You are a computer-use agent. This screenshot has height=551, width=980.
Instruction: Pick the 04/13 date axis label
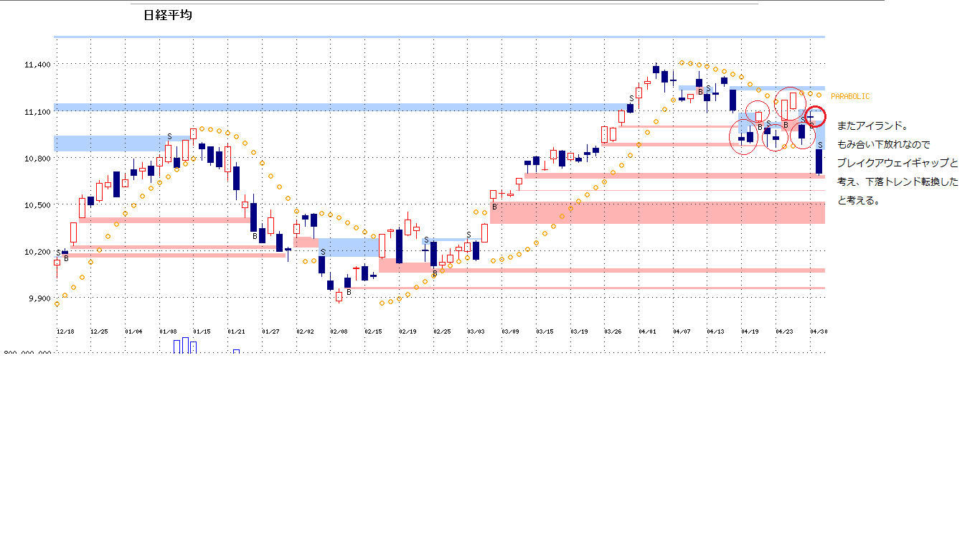[x=715, y=332]
